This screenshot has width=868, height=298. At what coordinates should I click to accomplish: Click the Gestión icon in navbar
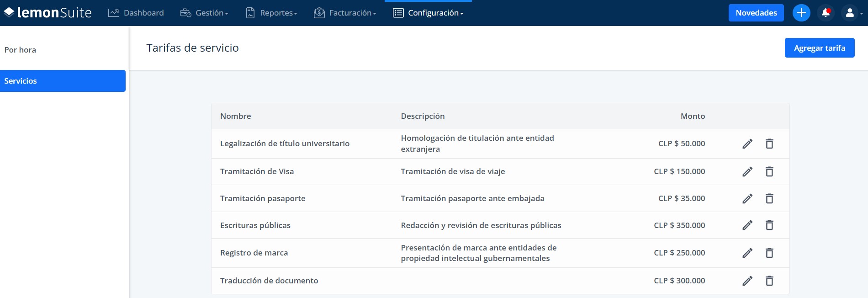pos(185,13)
